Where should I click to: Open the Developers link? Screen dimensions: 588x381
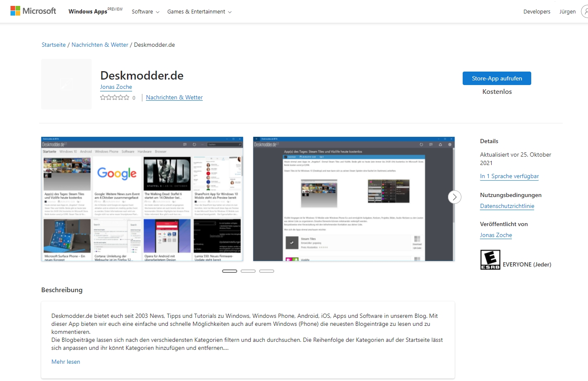click(x=537, y=12)
